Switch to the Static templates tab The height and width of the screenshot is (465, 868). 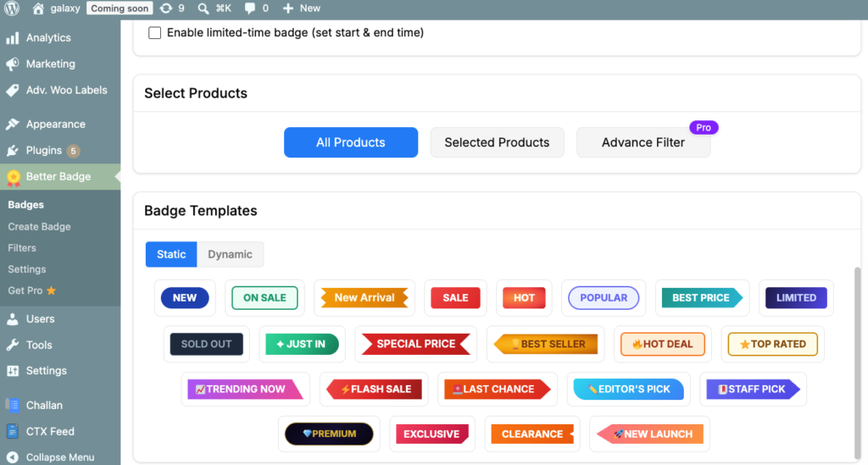click(x=171, y=254)
